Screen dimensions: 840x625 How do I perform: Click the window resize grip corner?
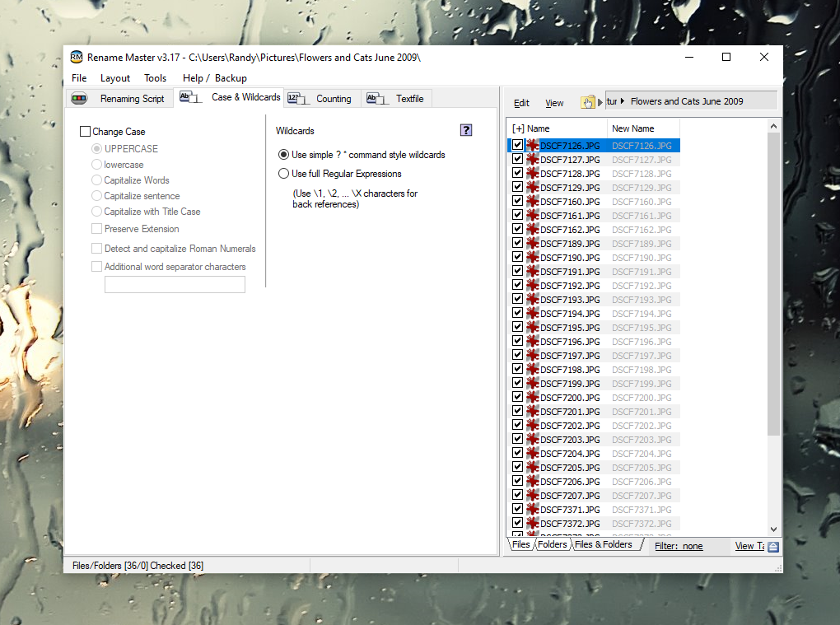(x=778, y=569)
